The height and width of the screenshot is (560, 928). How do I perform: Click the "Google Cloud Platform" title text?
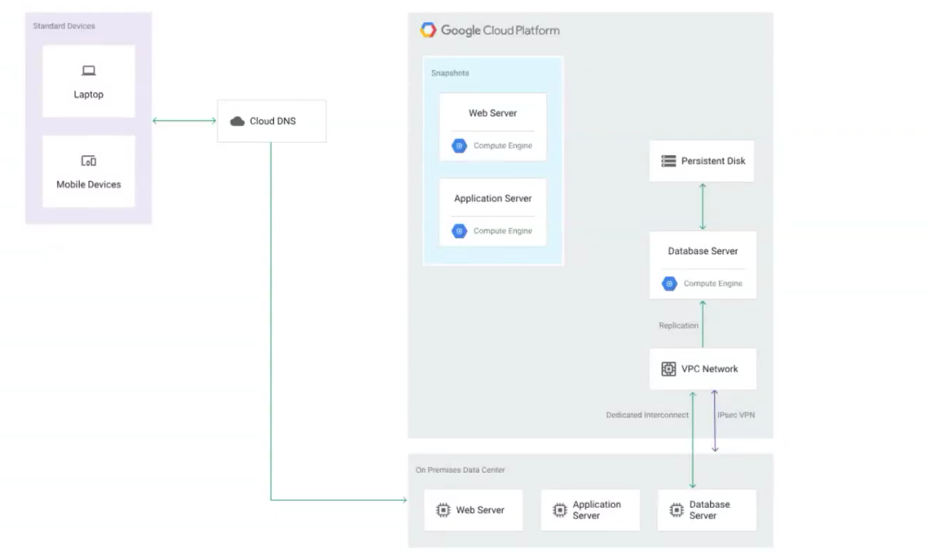(500, 30)
